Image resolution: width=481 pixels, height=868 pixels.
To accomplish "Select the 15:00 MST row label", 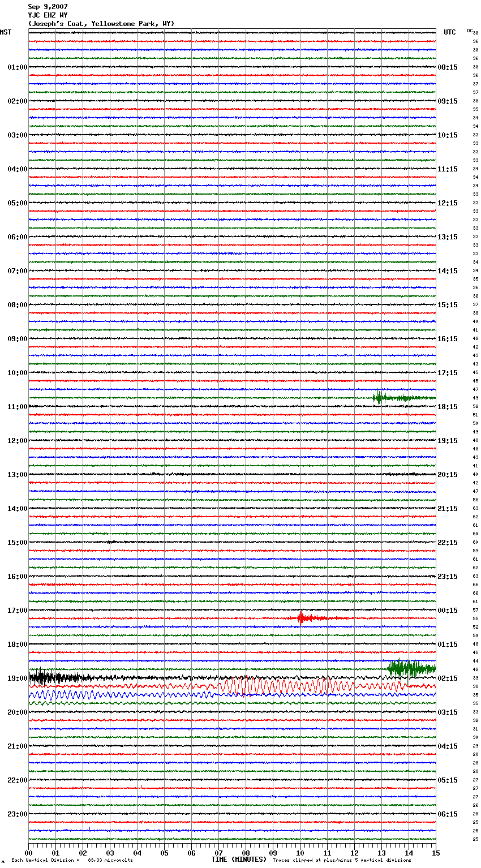I will pos(17,543).
